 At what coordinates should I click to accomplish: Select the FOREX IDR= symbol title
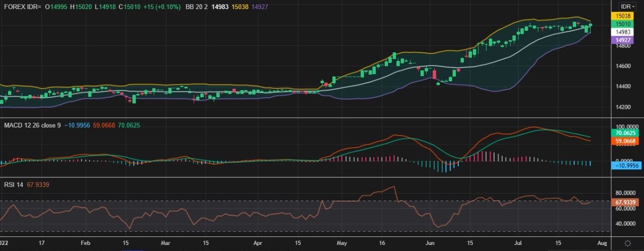(x=22, y=7)
